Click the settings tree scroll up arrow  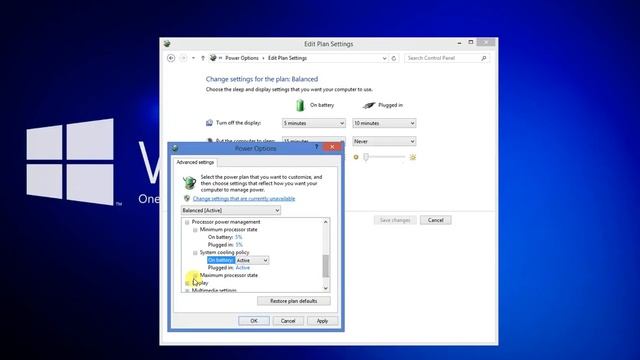coord(326,222)
